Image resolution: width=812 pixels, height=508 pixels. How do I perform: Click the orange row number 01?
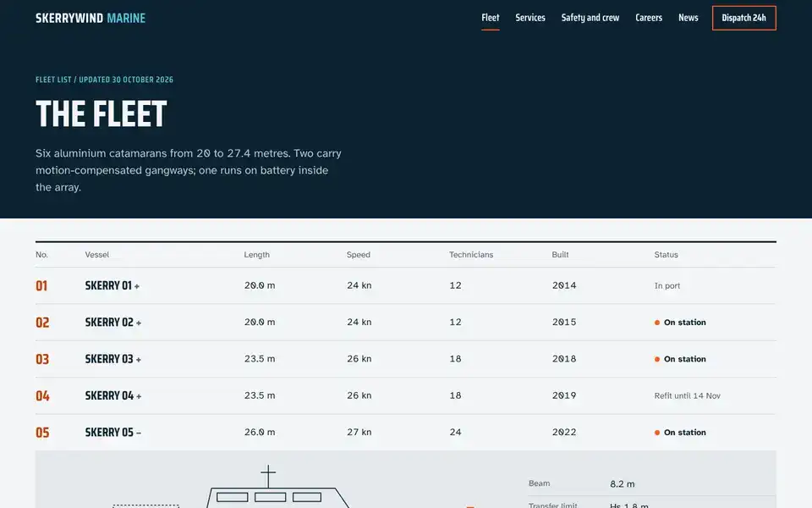pyautogui.click(x=41, y=285)
